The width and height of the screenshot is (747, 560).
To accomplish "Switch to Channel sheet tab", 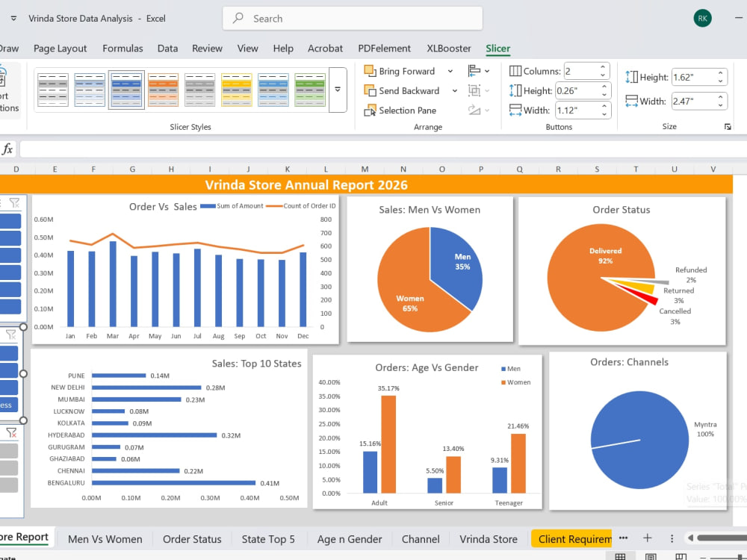I will 420,539.
